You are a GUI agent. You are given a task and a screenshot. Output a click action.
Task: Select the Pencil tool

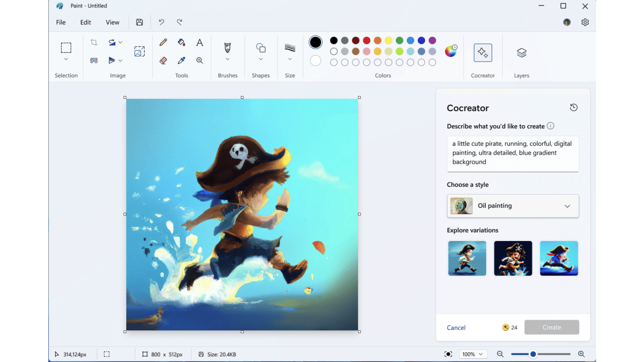point(163,42)
